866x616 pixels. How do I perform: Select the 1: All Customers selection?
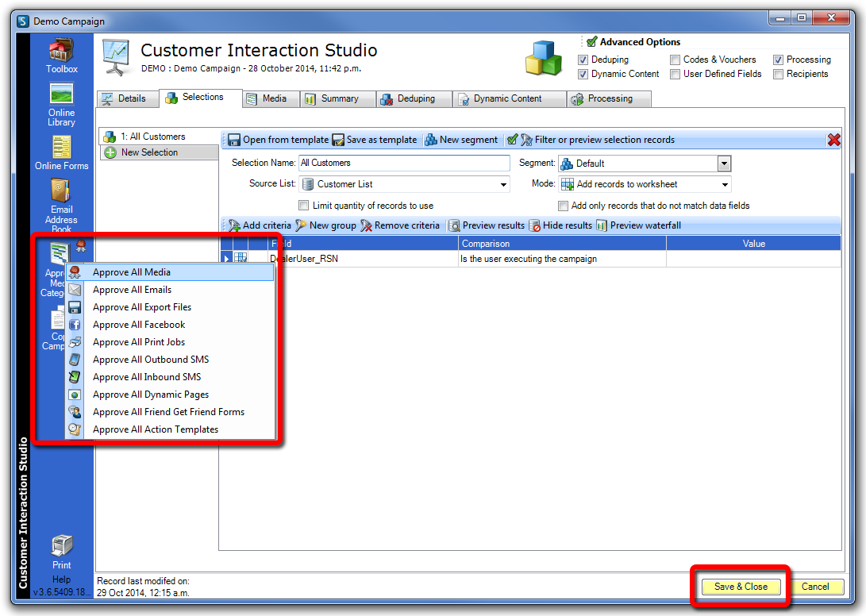(x=159, y=137)
